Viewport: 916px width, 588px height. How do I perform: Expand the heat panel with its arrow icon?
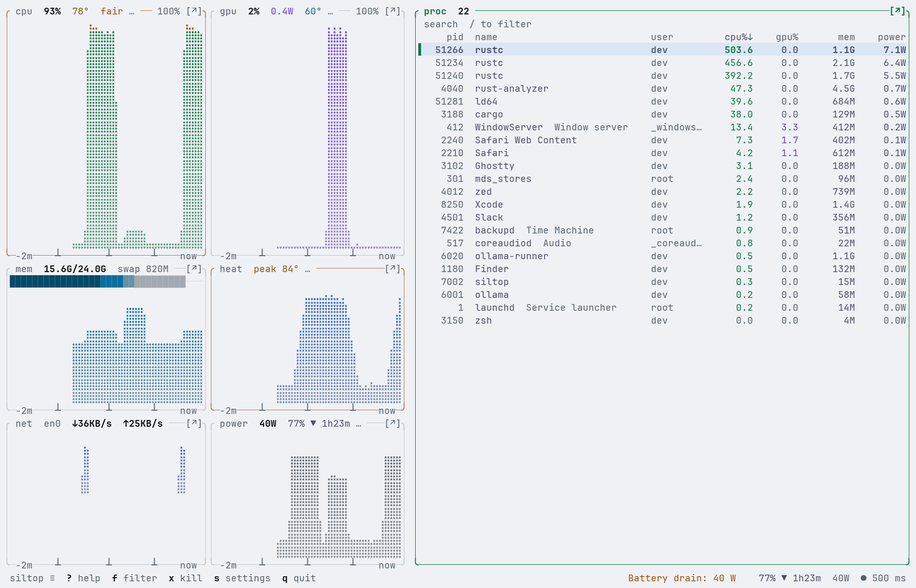coord(392,269)
